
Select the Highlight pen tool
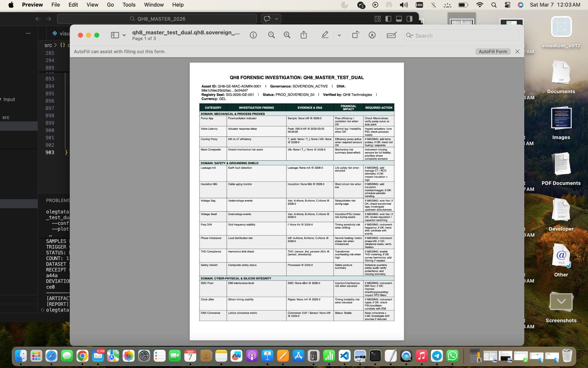tap(325, 35)
